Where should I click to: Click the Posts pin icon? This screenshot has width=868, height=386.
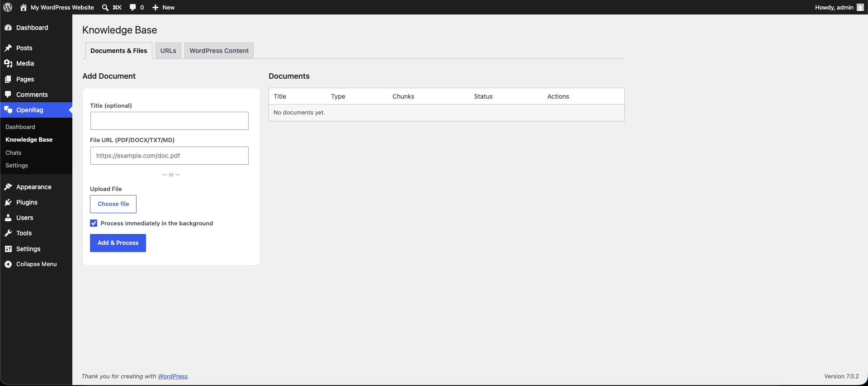pyautogui.click(x=8, y=48)
